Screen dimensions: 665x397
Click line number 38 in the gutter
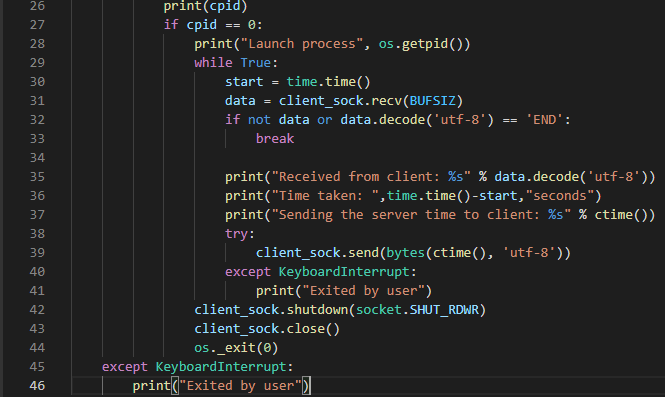click(x=37, y=234)
